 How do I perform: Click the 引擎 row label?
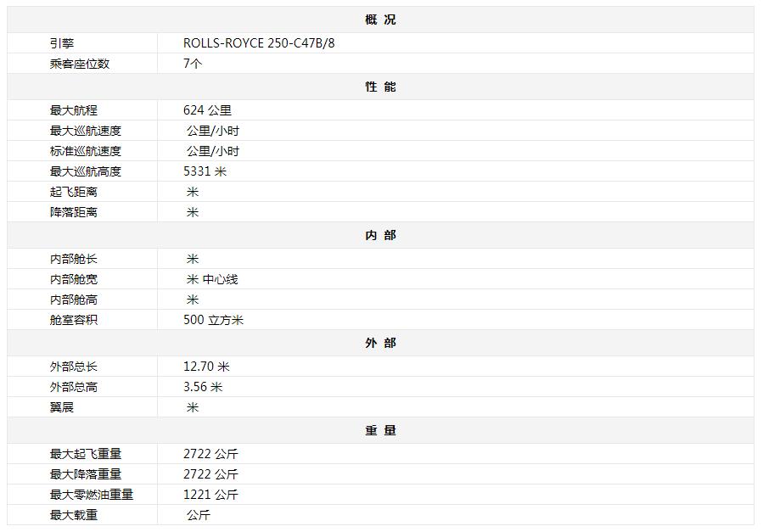point(62,43)
